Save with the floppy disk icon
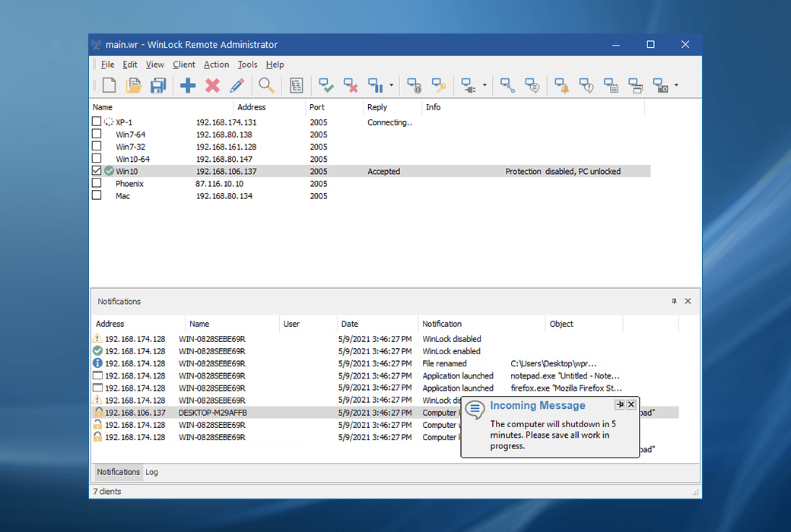The image size is (791, 532). [x=158, y=85]
